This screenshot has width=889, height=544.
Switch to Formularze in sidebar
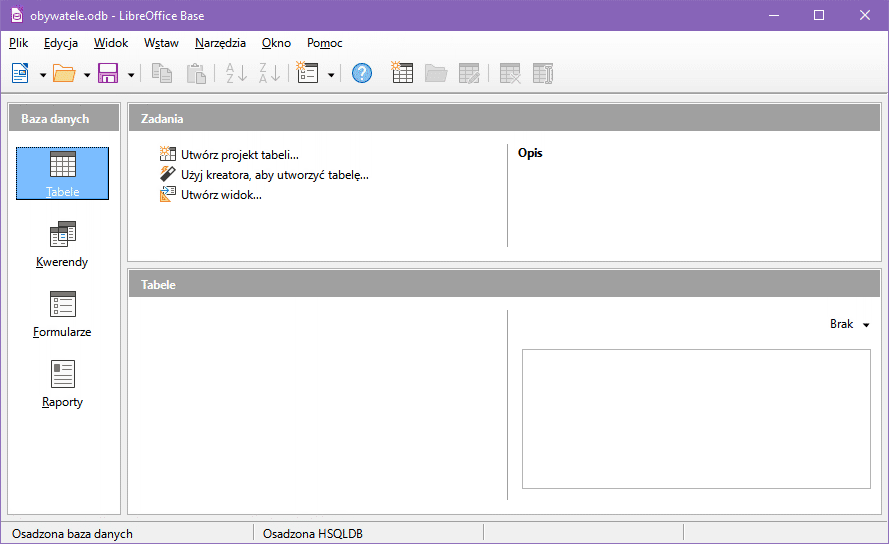click(62, 313)
